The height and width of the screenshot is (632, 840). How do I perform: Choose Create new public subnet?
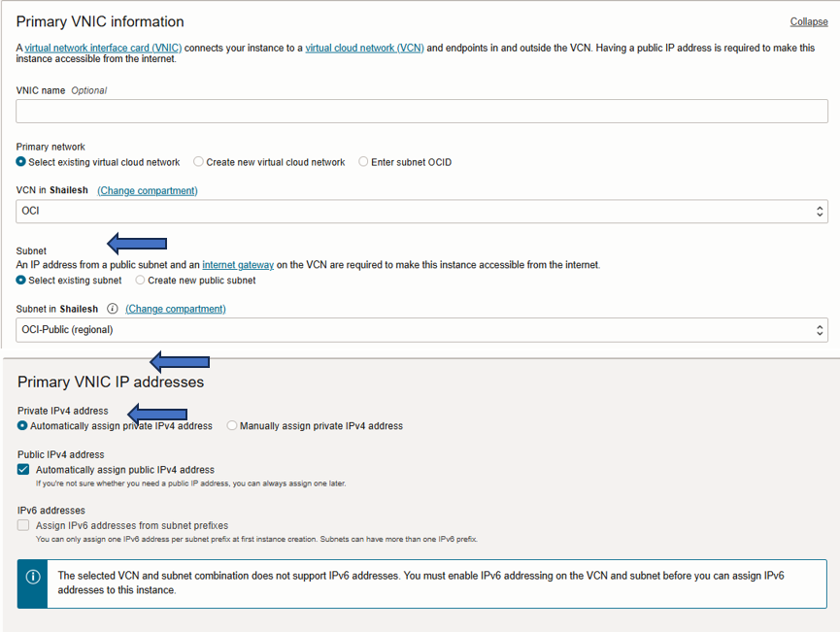(141, 281)
